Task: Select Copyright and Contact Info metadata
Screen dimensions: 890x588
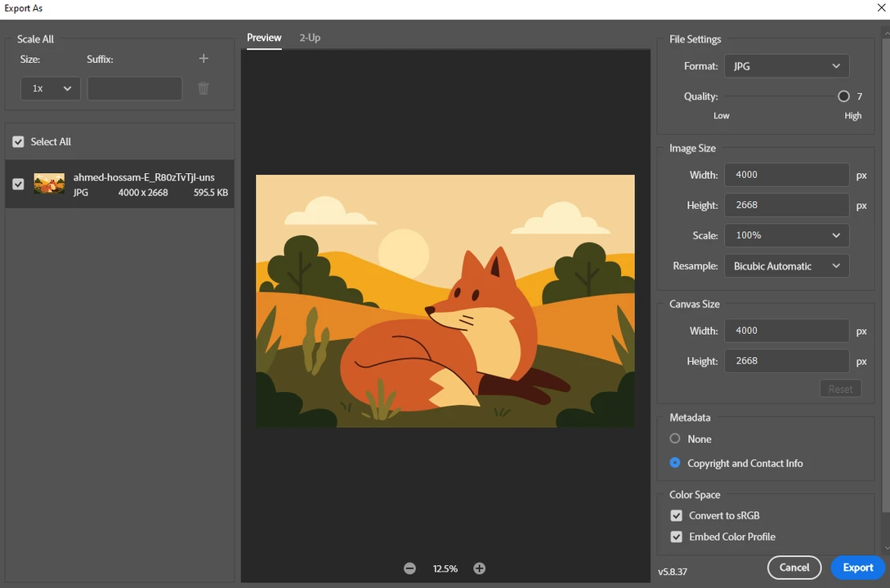Action: (x=675, y=463)
